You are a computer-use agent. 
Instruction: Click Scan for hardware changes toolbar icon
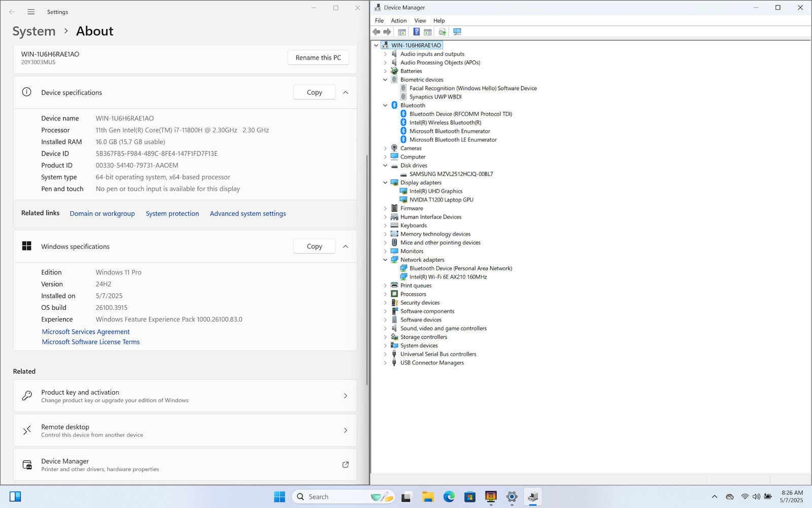[x=457, y=32]
